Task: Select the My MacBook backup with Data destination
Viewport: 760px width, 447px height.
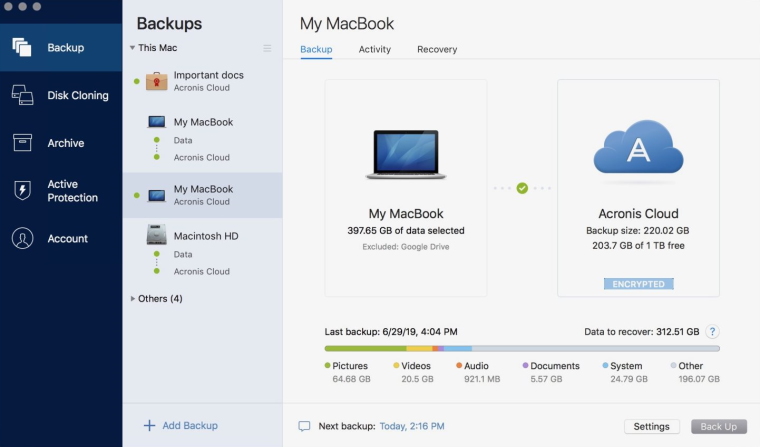Action: 203,139
